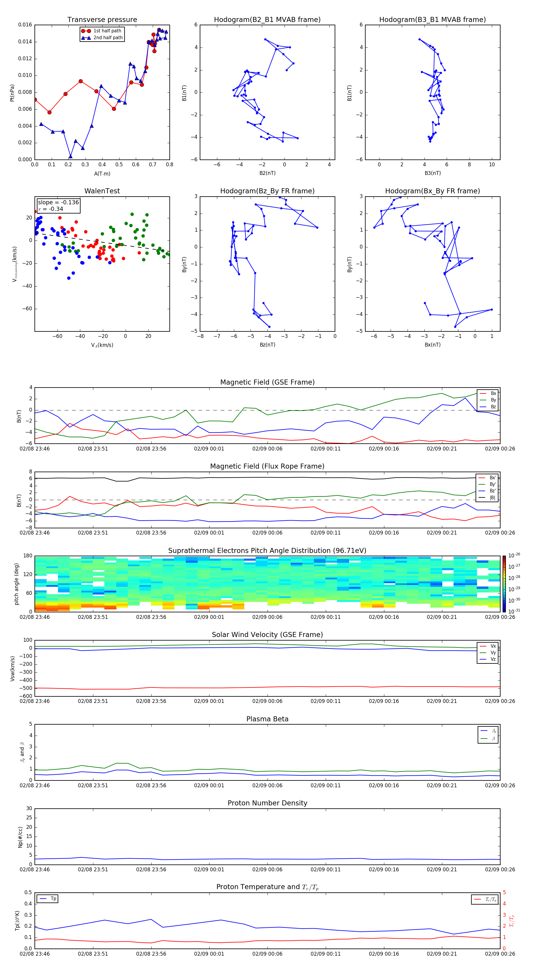Click the Suprathermal Electrons Pitch Angle Distribution title
The height and width of the screenshot is (980, 535).
[267, 551]
